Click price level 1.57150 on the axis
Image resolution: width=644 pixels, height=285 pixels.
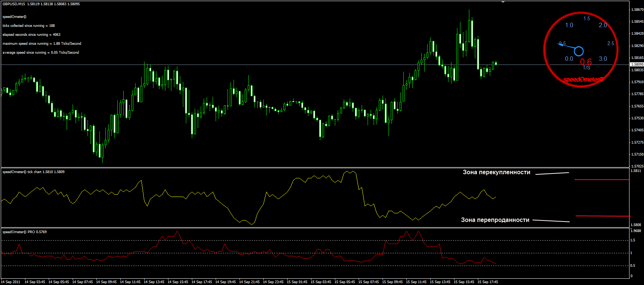tap(638, 154)
